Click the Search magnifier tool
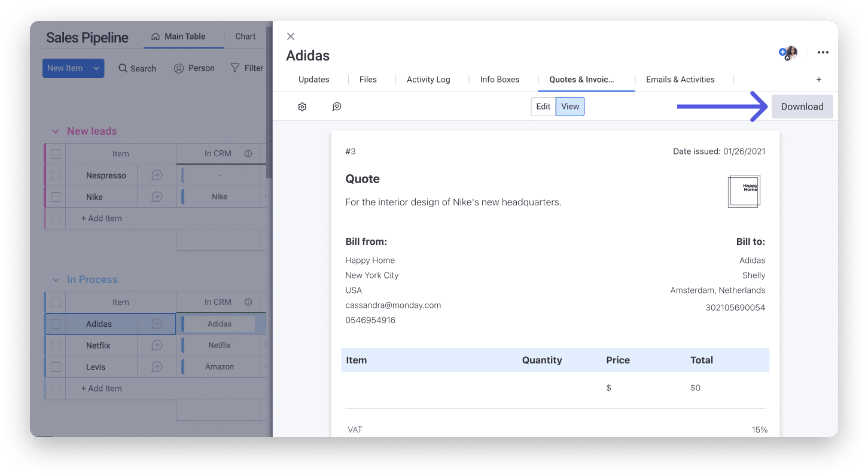 click(137, 68)
